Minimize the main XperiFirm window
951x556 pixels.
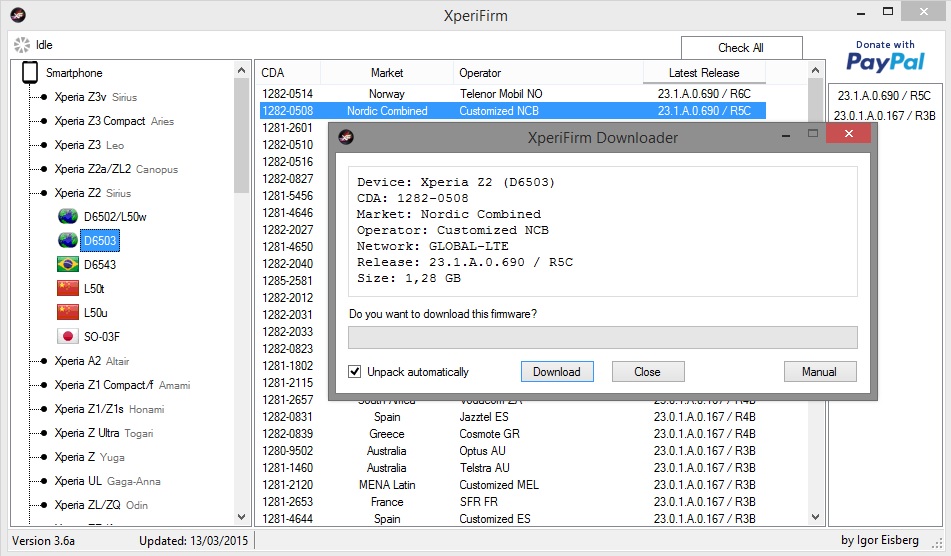[x=861, y=13]
